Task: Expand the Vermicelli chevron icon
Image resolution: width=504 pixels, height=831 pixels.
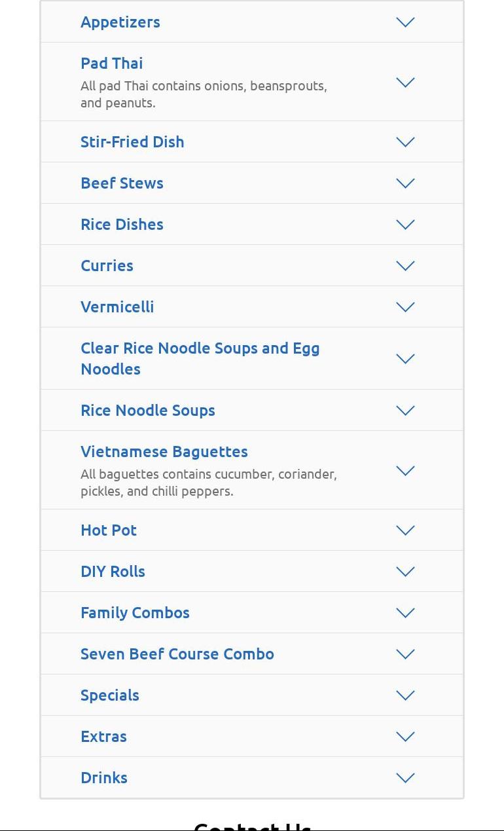Action: point(405,307)
